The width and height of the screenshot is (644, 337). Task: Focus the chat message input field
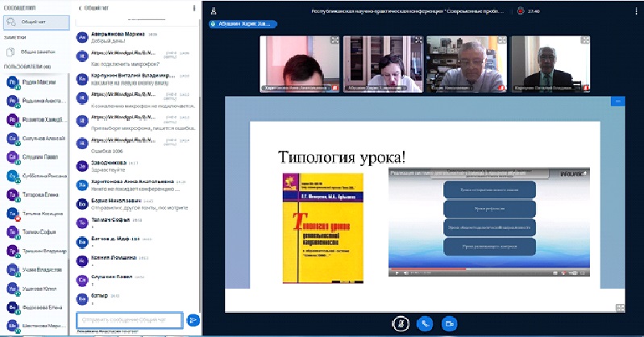click(x=129, y=320)
